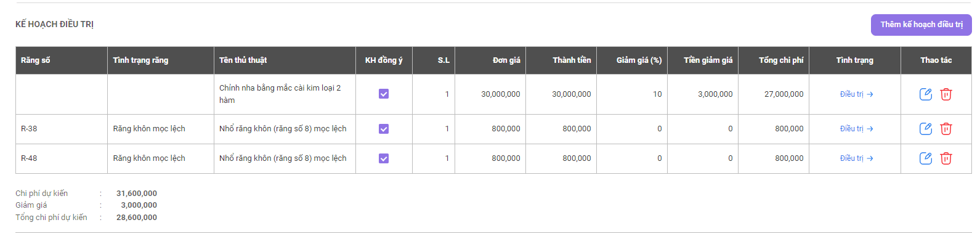Click Điều trị link in first row
The image size is (980, 233).
click(856, 94)
